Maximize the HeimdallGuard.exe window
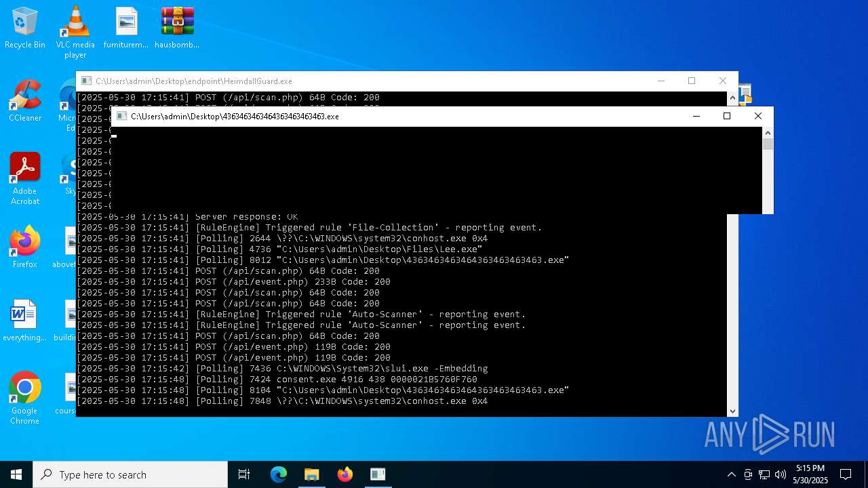 coord(692,81)
